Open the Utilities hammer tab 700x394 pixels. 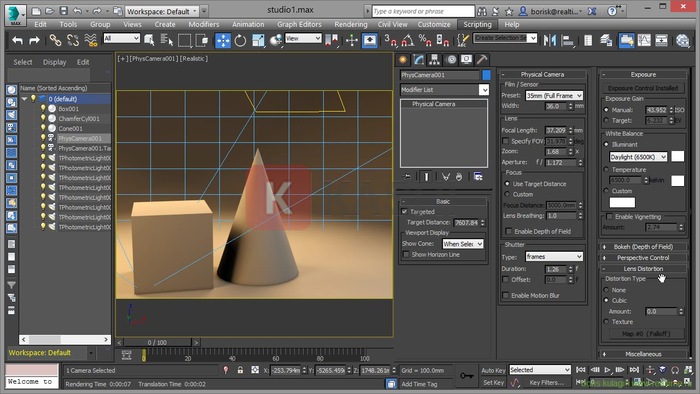482,60
